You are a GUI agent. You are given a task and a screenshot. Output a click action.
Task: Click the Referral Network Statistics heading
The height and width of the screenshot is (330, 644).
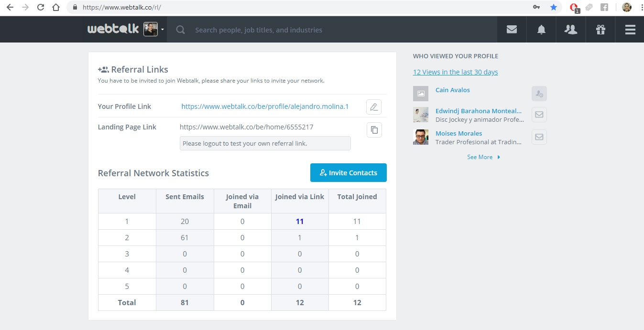[x=153, y=173]
